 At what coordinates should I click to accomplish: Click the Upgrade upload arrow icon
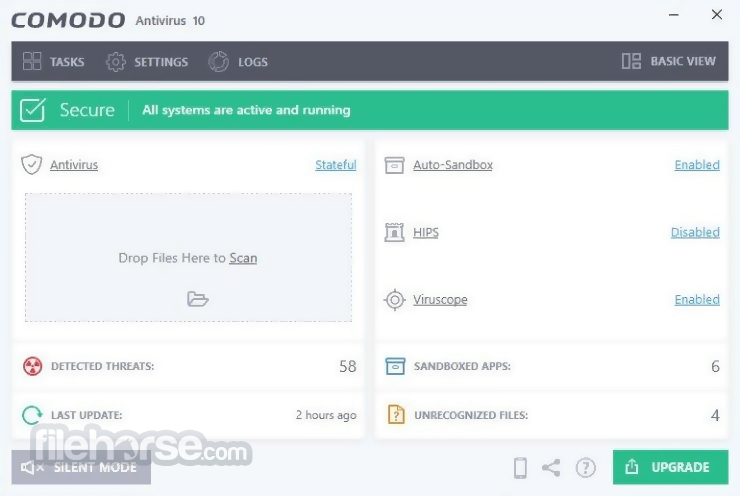[631, 467]
